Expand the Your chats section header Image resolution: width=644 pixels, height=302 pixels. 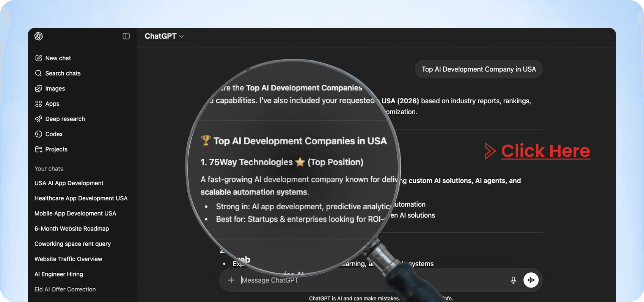pyautogui.click(x=49, y=169)
